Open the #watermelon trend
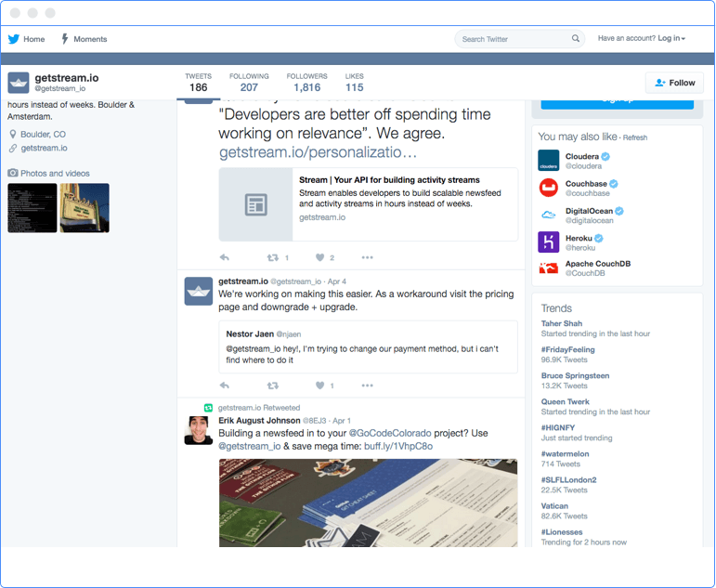716x588 pixels. click(x=566, y=453)
